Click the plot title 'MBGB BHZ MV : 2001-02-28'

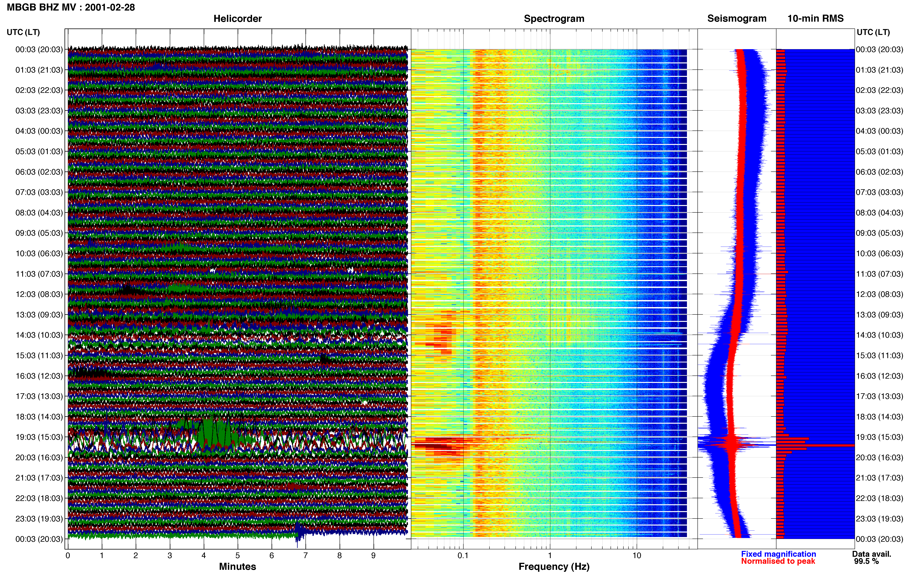71,7
